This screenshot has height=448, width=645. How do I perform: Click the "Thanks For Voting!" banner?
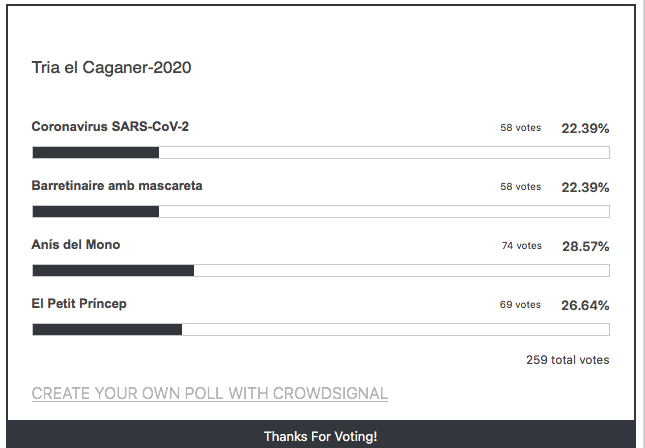tap(320, 436)
